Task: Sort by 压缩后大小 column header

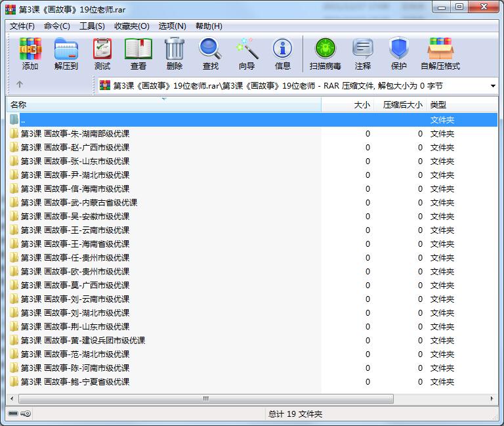Action: tap(400, 105)
